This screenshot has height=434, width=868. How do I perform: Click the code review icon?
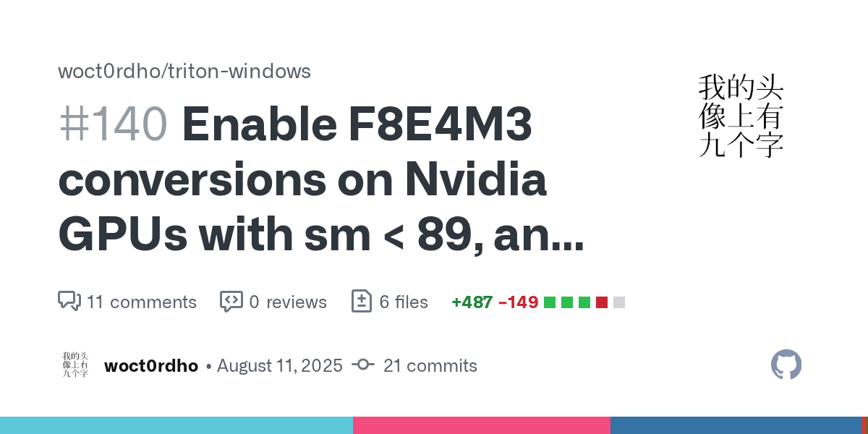pyautogui.click(x=231, y=302)
